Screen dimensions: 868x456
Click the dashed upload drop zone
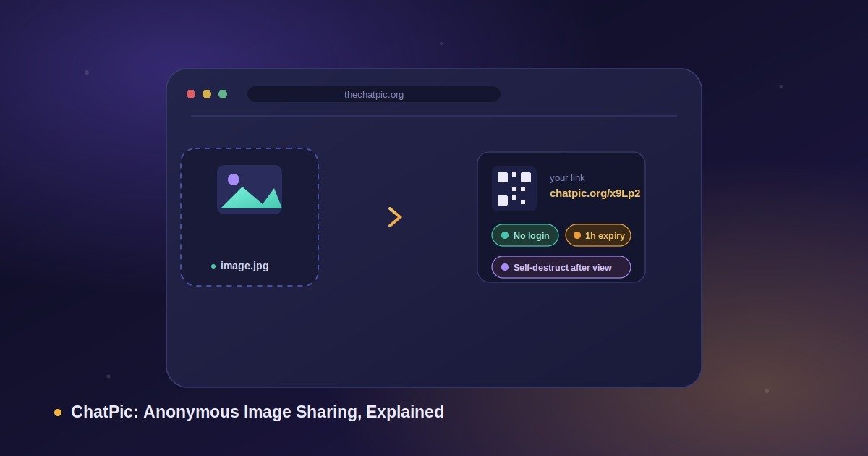250,217
